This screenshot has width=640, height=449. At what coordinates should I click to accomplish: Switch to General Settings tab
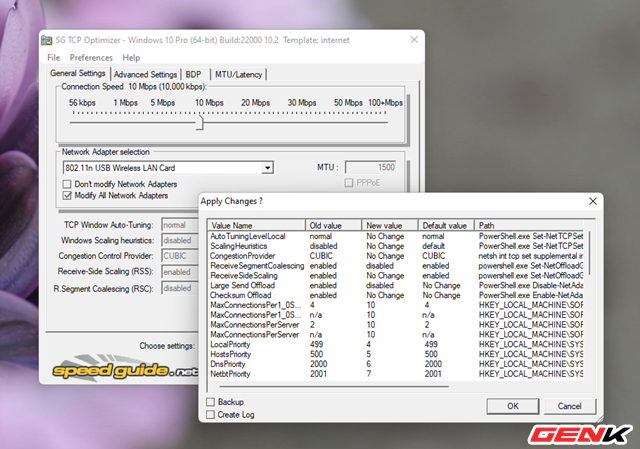(x=78, y=73)
